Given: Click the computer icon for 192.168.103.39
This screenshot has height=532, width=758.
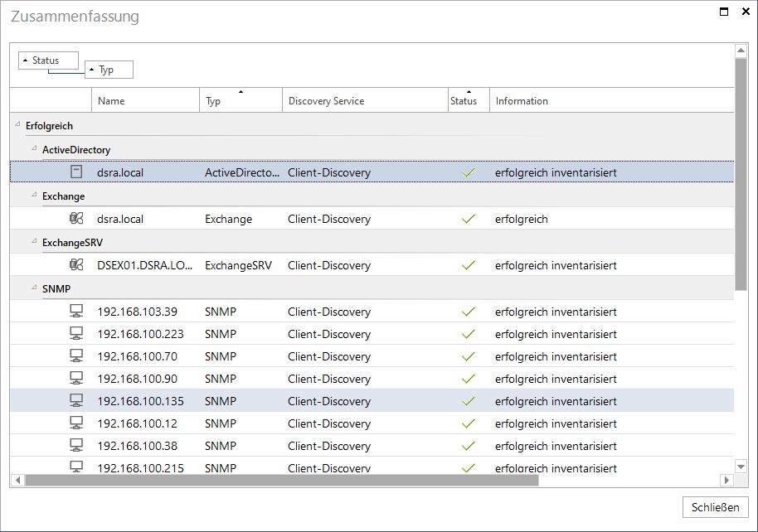Looking at the screenshot, I should point(76,311).
